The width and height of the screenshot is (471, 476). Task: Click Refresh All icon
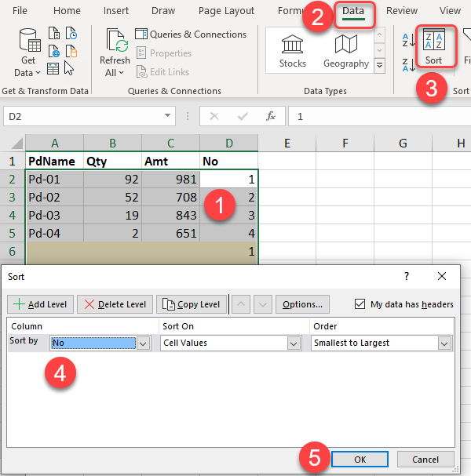[x=115, y=48]
